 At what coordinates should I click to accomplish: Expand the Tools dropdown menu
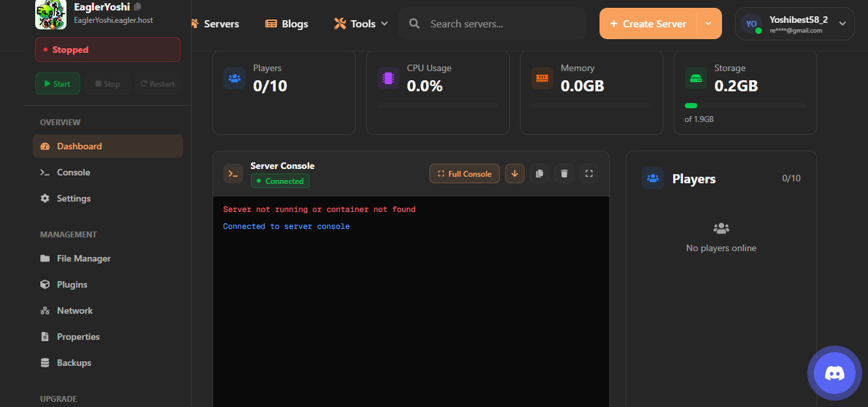[361, 23]
